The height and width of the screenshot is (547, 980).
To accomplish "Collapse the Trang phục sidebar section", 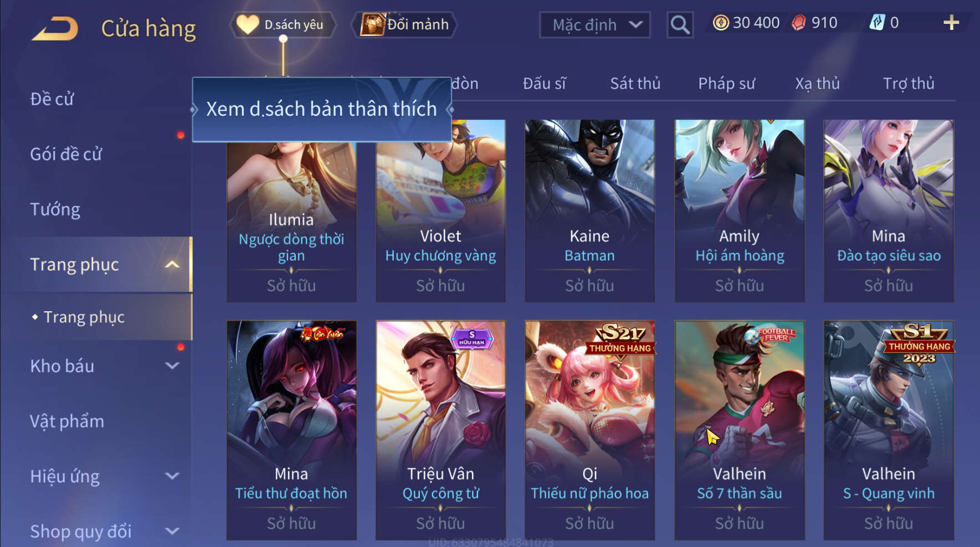I will (172, 265).
